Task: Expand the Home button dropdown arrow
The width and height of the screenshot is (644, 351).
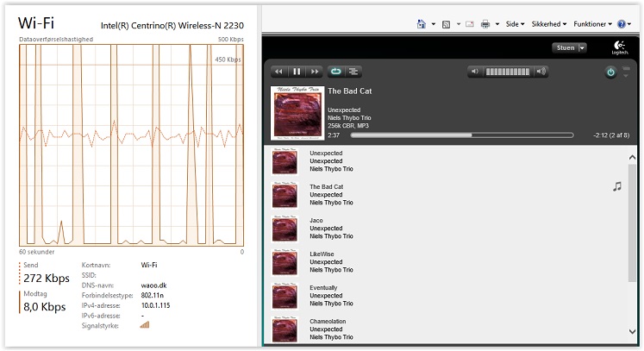Action: 433,24
